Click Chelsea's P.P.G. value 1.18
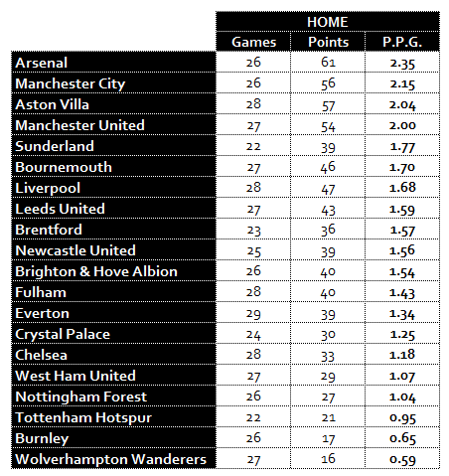 pyautogui.click(x=402, y=355)
